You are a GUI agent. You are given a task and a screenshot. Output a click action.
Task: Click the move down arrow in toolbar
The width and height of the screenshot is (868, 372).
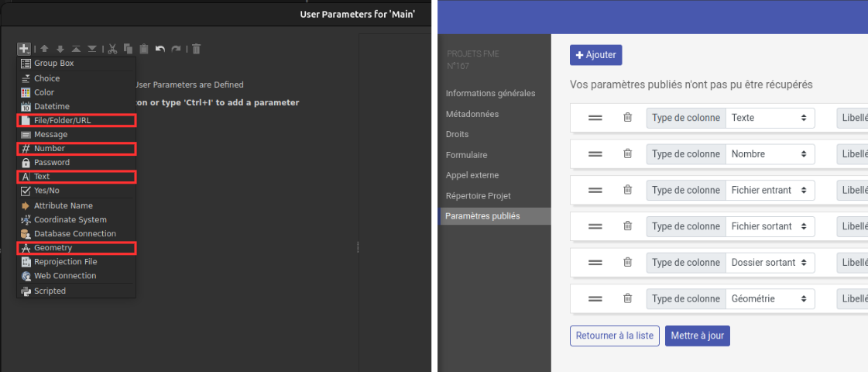pyautogui.click(x=60, y=49)
